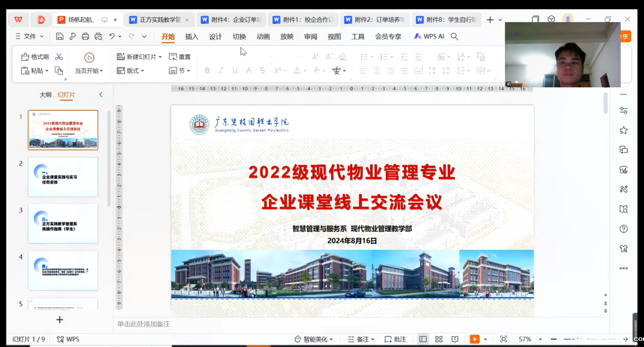Click the 57% zoom level control
Viewport: 644px width, 347px height.
click(525, 339)
